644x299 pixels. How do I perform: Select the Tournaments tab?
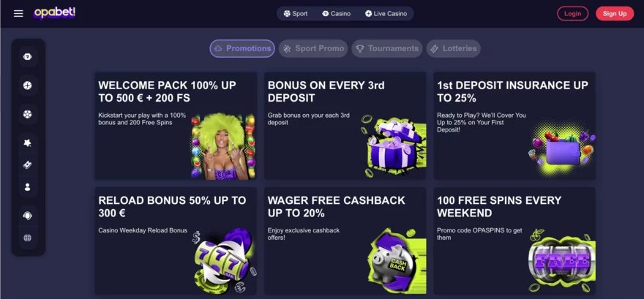387,48
